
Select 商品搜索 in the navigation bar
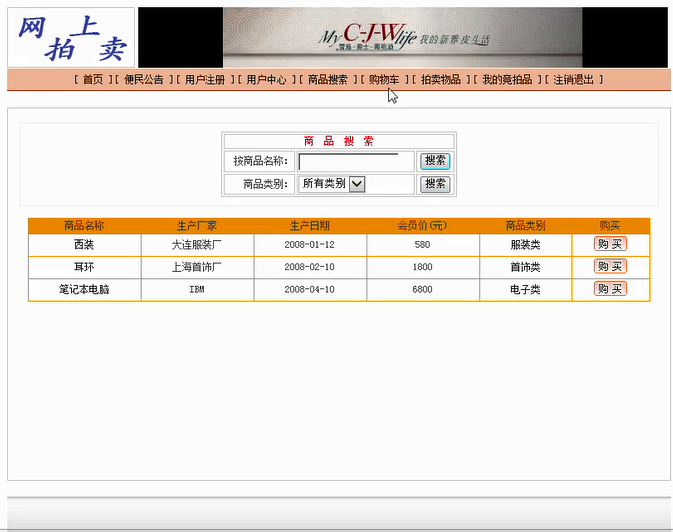(327, 79)
